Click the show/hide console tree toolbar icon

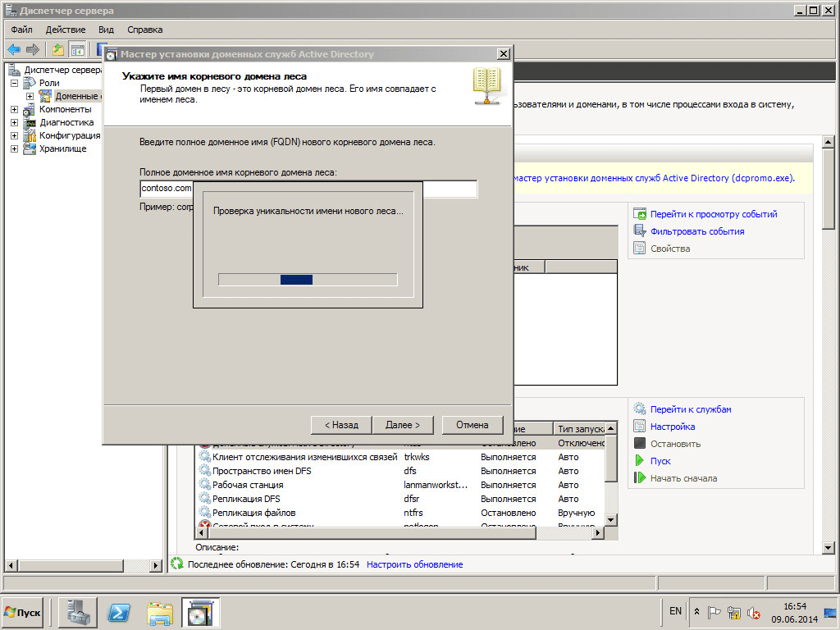77,49
